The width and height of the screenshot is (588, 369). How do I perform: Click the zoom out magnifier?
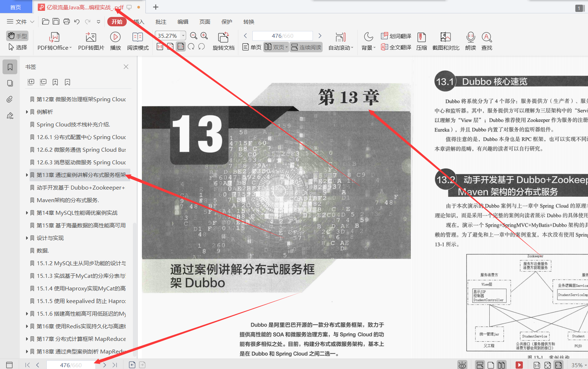pos(194,36)
